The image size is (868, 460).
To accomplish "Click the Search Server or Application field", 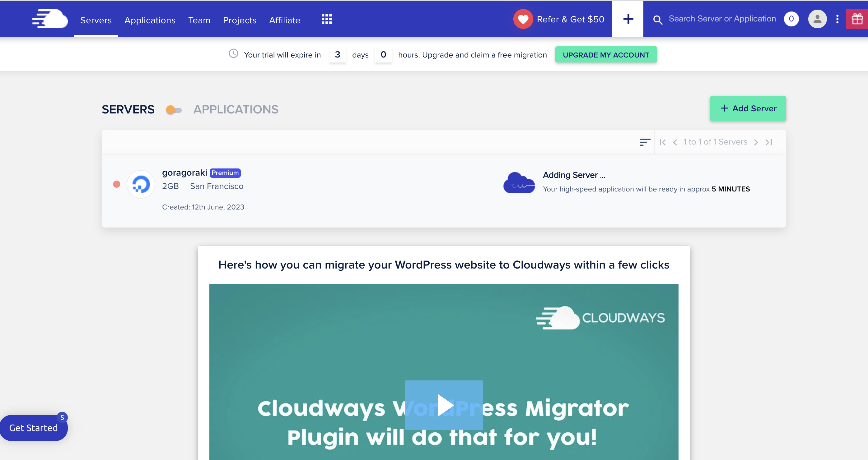I will (722, 19).
